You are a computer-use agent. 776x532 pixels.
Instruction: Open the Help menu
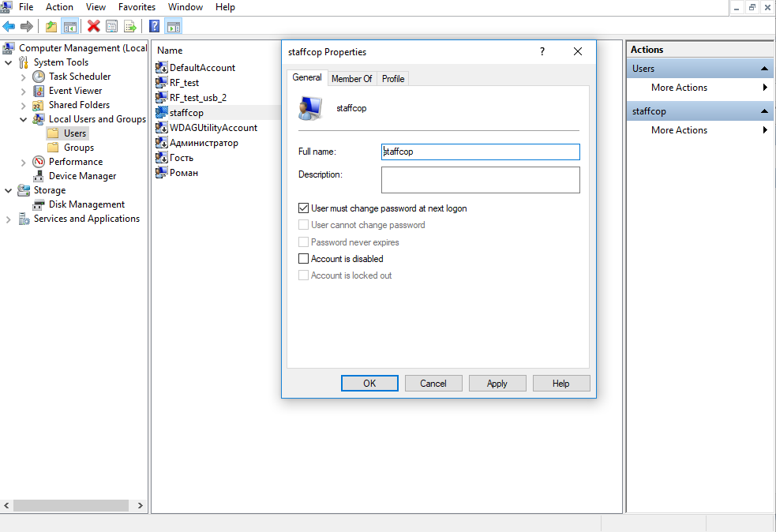[225, 7]
